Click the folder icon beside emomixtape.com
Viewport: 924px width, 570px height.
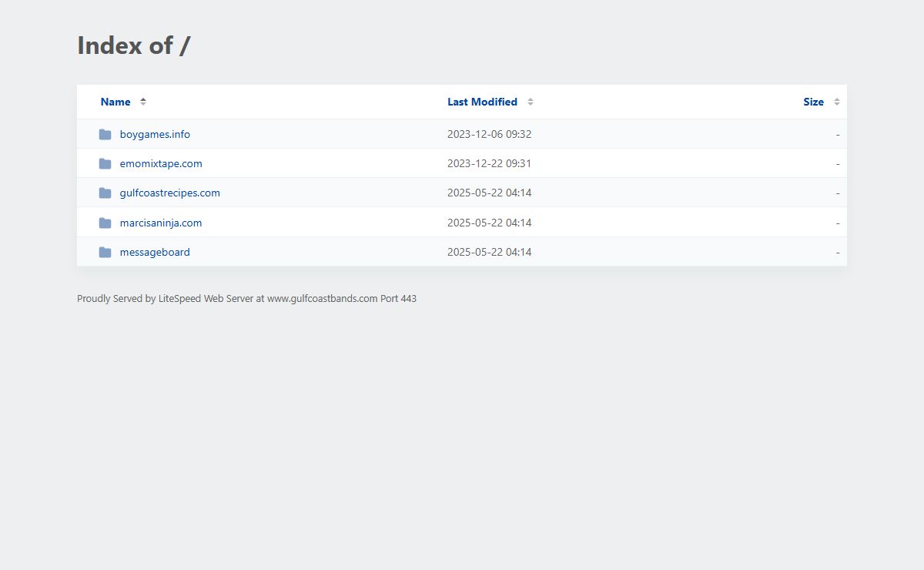click(105, 163)
